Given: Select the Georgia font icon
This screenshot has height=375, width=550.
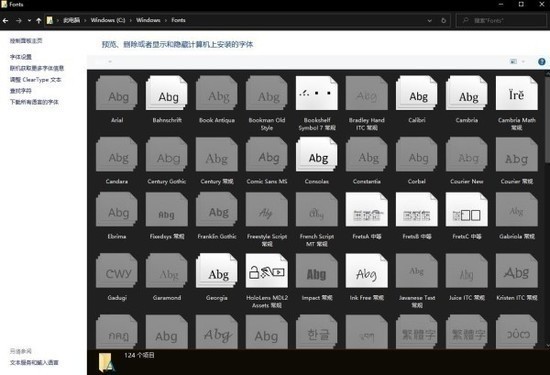Looking at the screenshot, I should [217, 271].
